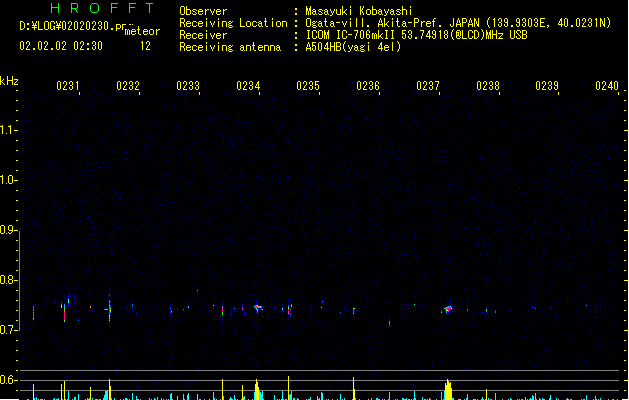
Task: Click the kHz axis unit label
Action: 9,81
